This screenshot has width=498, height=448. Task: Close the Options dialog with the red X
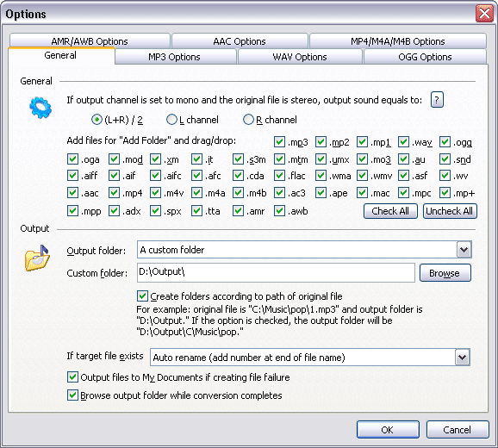coord(484,14)
